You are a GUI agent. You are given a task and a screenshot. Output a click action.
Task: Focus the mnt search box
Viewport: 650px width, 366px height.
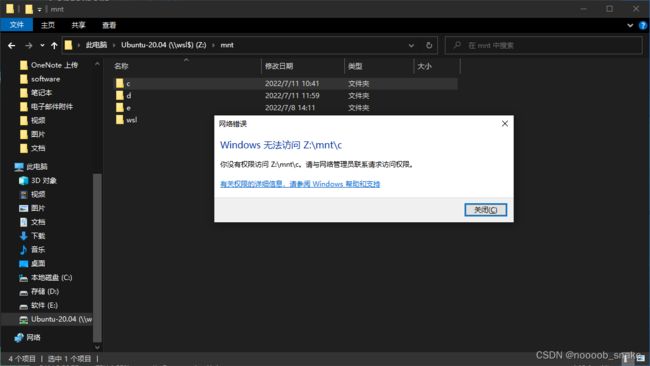pyautogui.click(x=543, y=45)
